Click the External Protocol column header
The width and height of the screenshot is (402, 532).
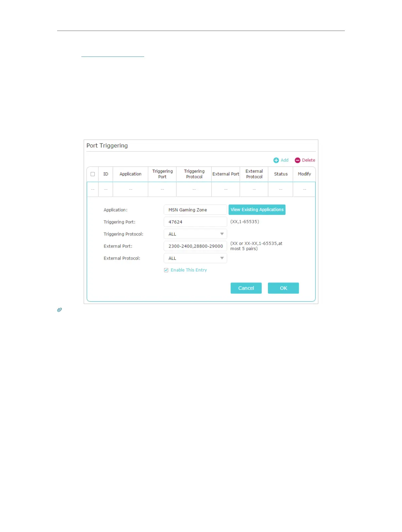point(254,174)
